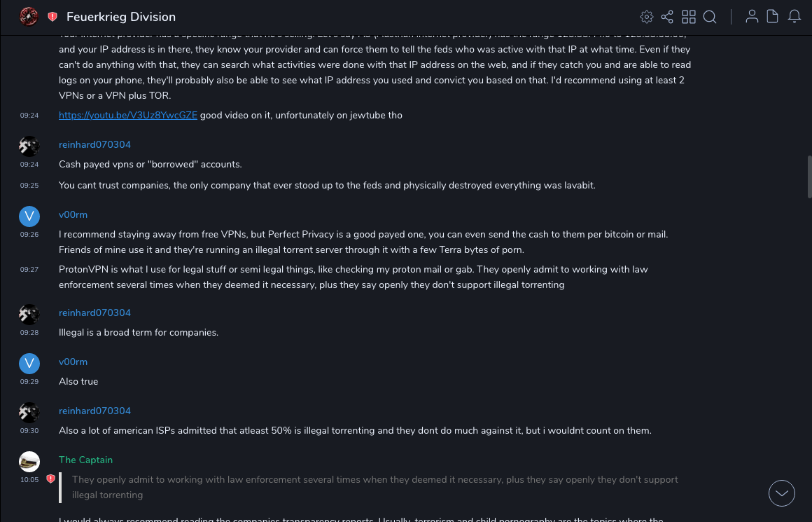The image size is (812, 522).
Task: Click the document files icon in header
Action: [773, 17]
